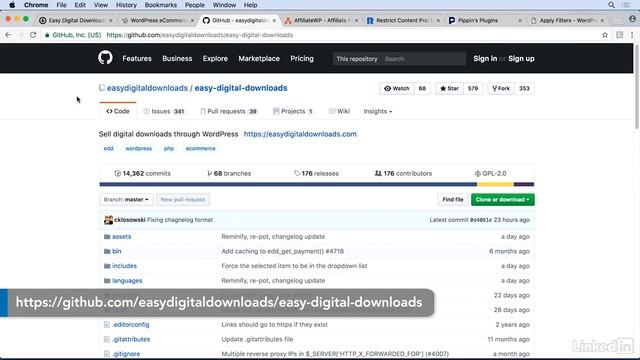The height and width of the screenshot is (360, 640).
Task: Select the ecommerce topic tag
Action: [200, 149]
